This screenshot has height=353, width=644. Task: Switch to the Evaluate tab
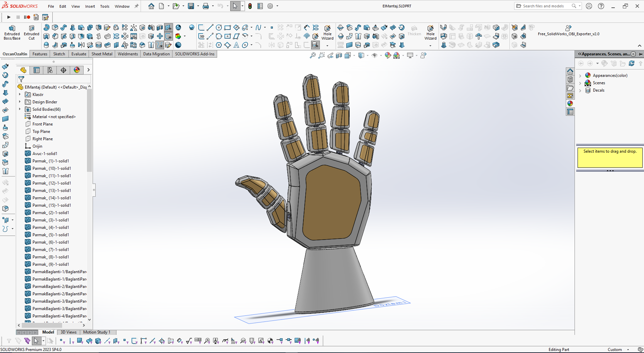pos(79,54)
